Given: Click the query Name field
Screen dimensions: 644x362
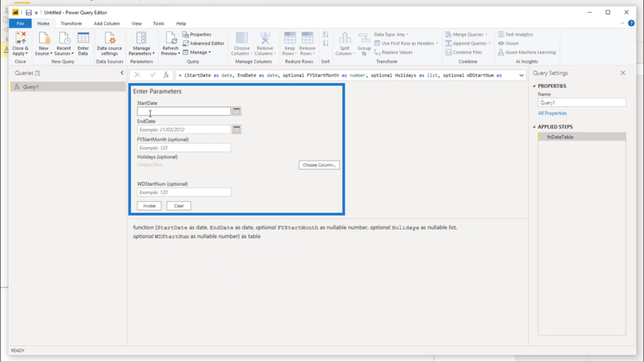Looking at the screenshot, I should click(x=582, y=103).
